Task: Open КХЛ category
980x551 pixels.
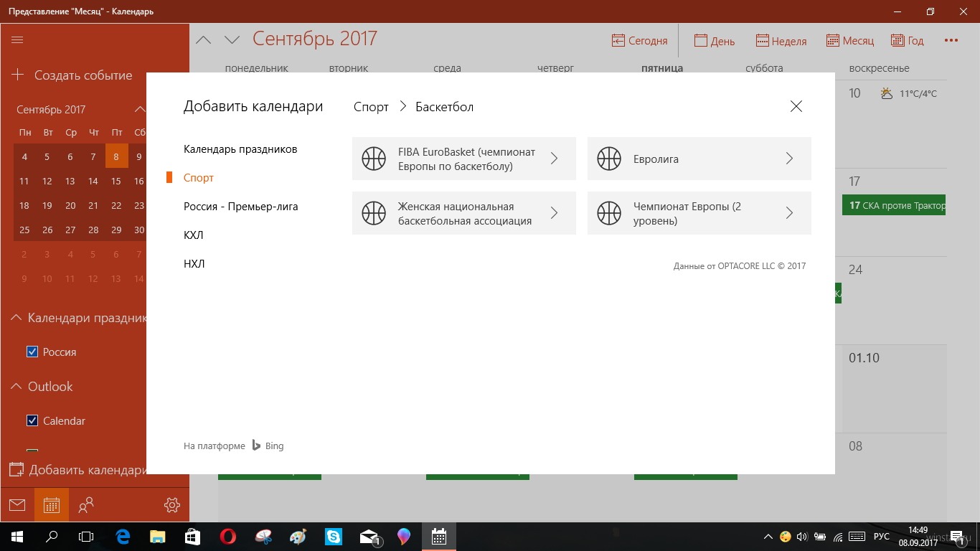Action: point(194,235)
